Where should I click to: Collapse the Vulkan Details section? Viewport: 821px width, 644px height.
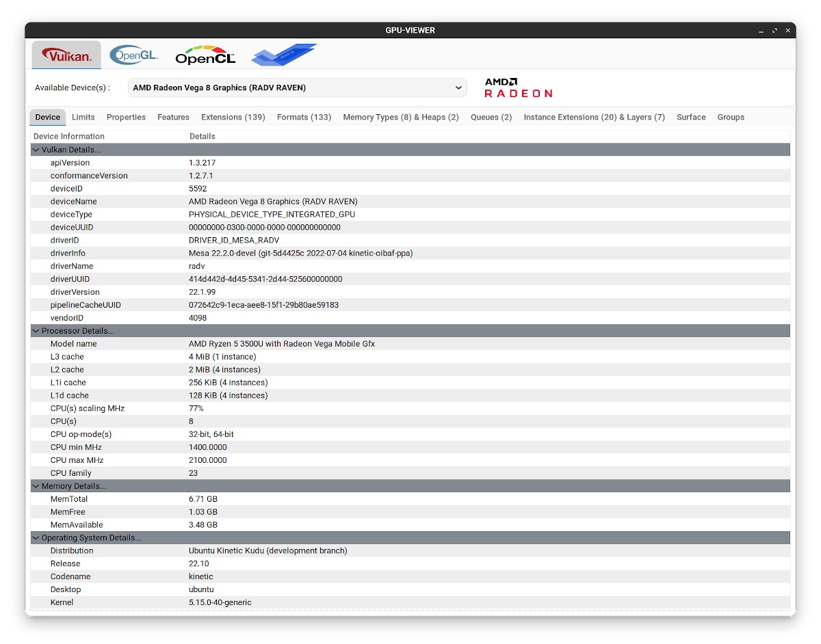click(x=36, y=150)
